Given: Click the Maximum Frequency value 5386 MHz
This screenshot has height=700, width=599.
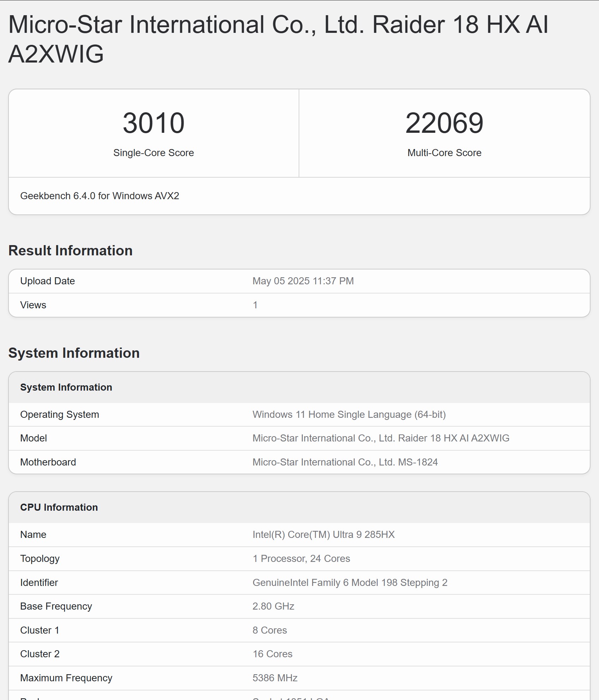Looking at the screenshot, I should coord(275,678).
